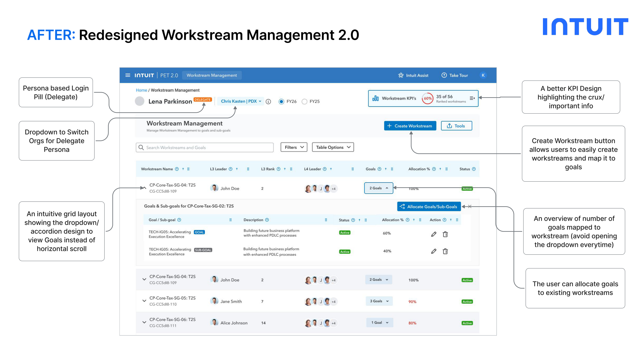Screen dimensions: 644x362
Task: Click the Home breadcrumb link
Action: (142, 90)
